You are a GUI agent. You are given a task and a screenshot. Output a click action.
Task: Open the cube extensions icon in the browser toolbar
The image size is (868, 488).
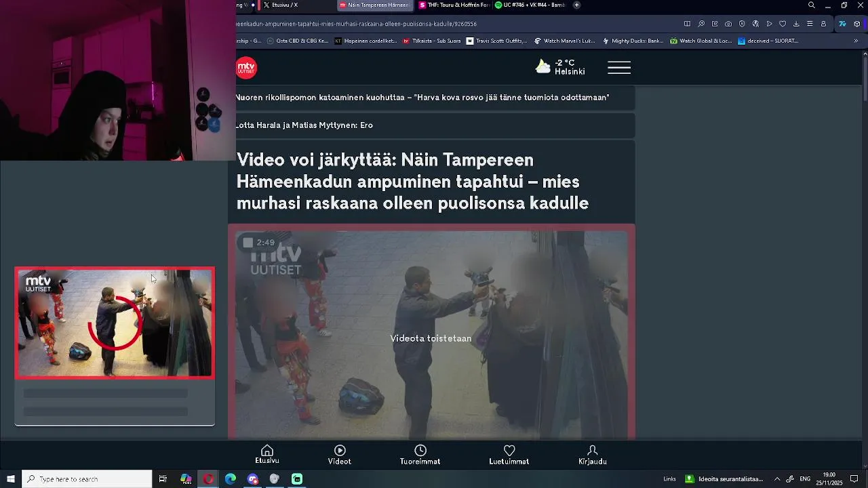(x=857, y=24)
